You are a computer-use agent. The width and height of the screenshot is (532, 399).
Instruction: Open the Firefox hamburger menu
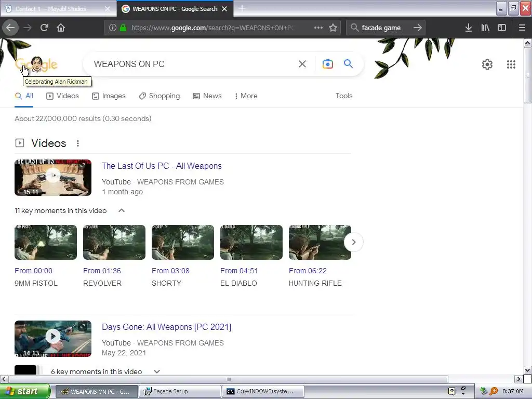click(x=522, y=28)
